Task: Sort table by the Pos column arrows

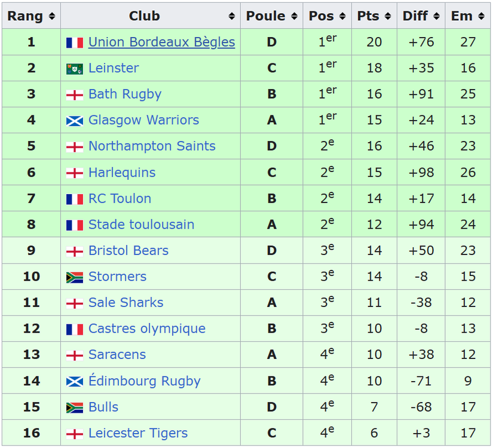Action: (343, 16)
